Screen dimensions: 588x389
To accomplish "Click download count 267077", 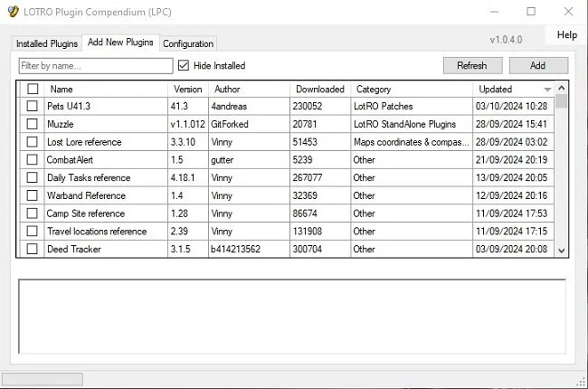I will pyautogui.click(x=308, y=178).
